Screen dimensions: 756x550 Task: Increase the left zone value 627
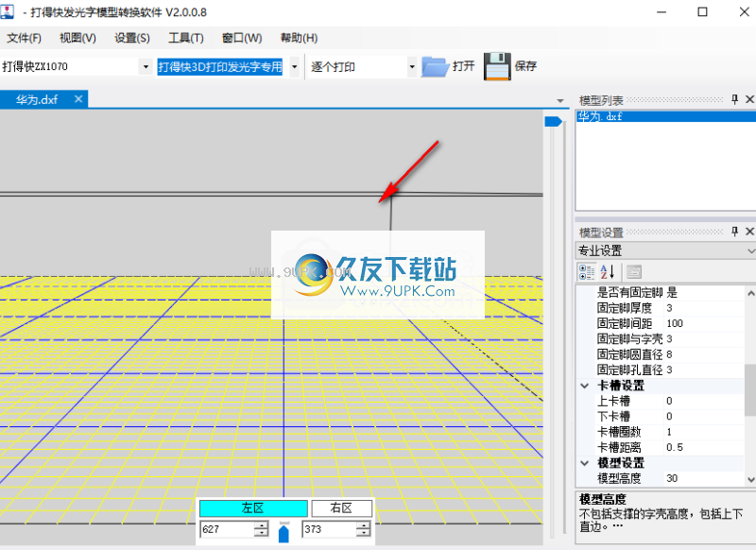tap(261, 525)
